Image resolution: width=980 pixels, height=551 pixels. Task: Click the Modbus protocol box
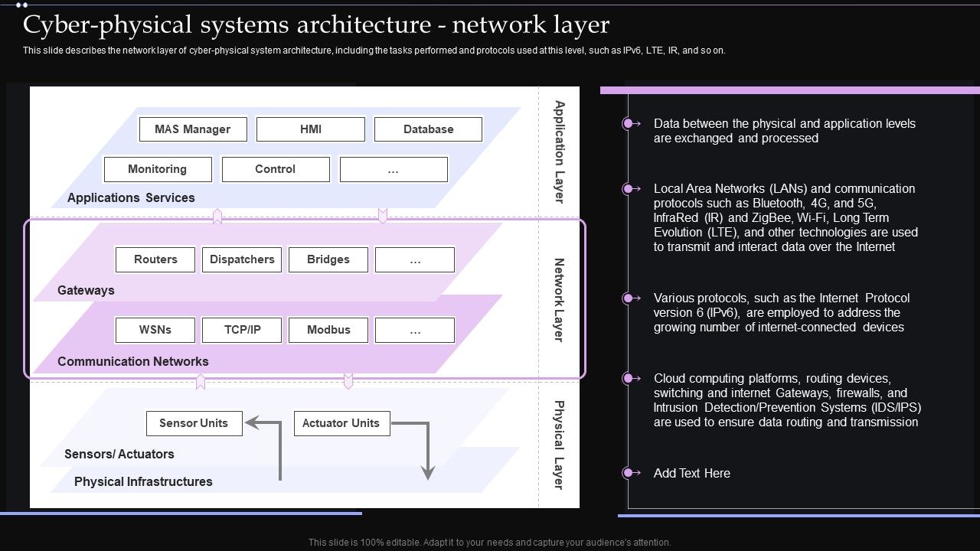click(328, 330)
